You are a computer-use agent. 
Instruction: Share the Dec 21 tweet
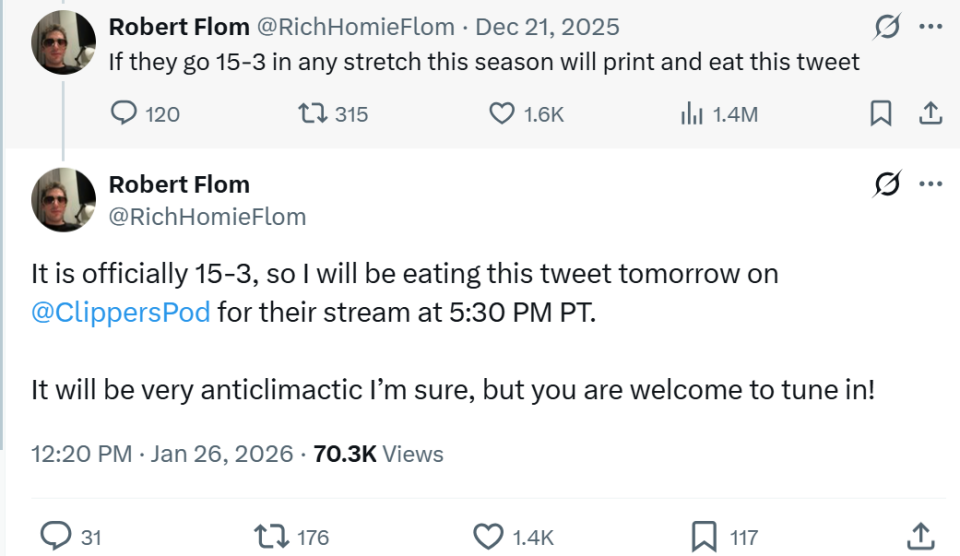click(929, 114)
